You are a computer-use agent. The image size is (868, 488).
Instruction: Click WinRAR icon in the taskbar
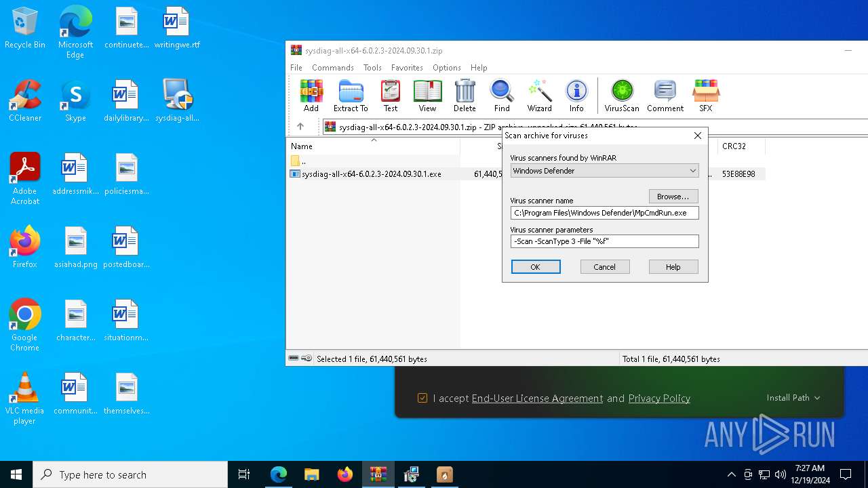click(x=378, y=474)
